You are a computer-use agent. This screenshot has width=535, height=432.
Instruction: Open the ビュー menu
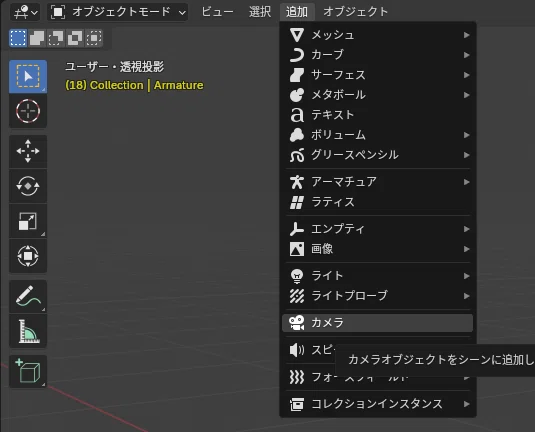(x=217, y=12)
